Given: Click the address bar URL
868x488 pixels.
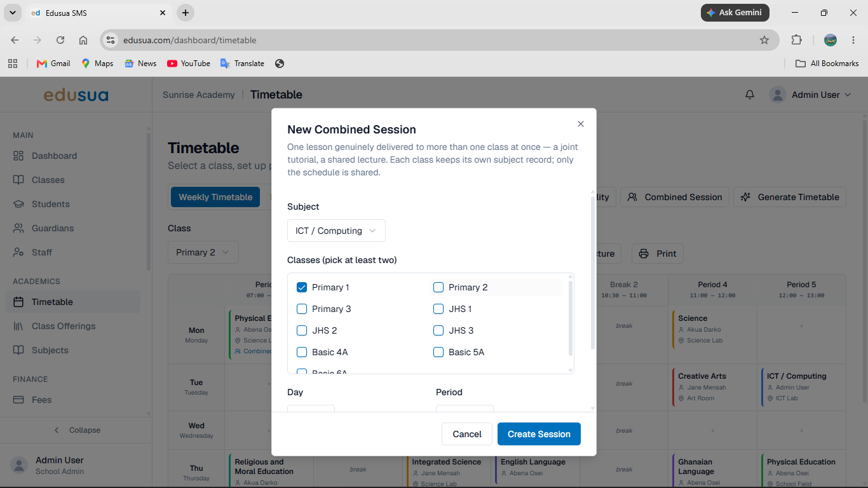Looking at the screenshot, I should click(x=190, y=40).
